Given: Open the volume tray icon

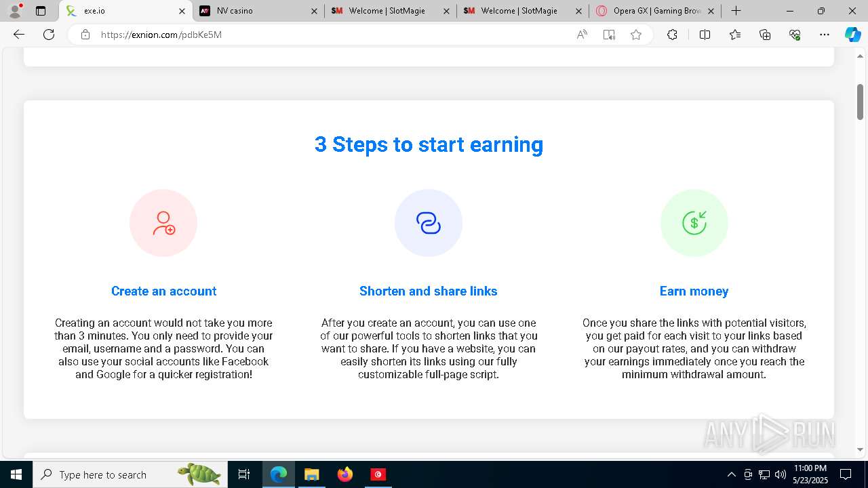Looking at the screenshot, I should tap(781, 474).
